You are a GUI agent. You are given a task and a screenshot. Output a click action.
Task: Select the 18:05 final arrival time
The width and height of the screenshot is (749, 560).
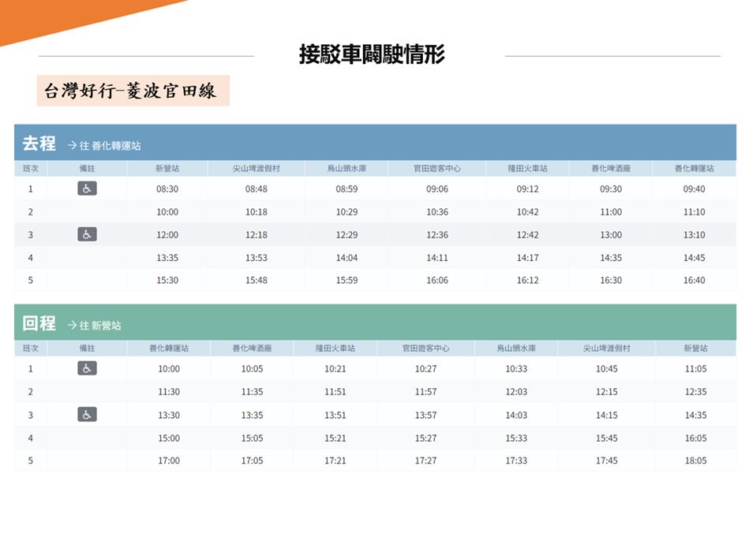695,461
